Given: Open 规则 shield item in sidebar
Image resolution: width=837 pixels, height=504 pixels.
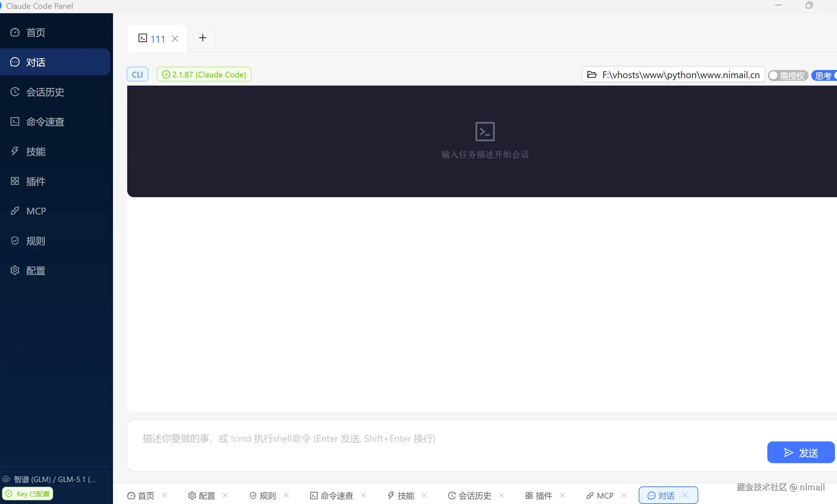Looking at the screenshot, I should click(x=36, y=241).
